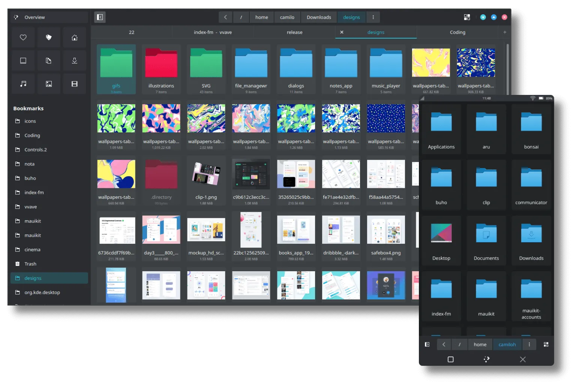Expand the Overview menu
The image size is (588, 389).
point(34,17)
